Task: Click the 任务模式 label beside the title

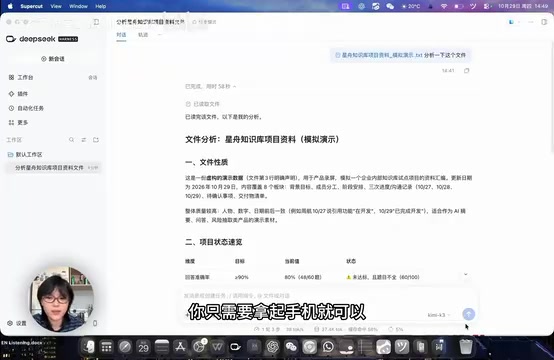Action: click(x=204, y=22)
